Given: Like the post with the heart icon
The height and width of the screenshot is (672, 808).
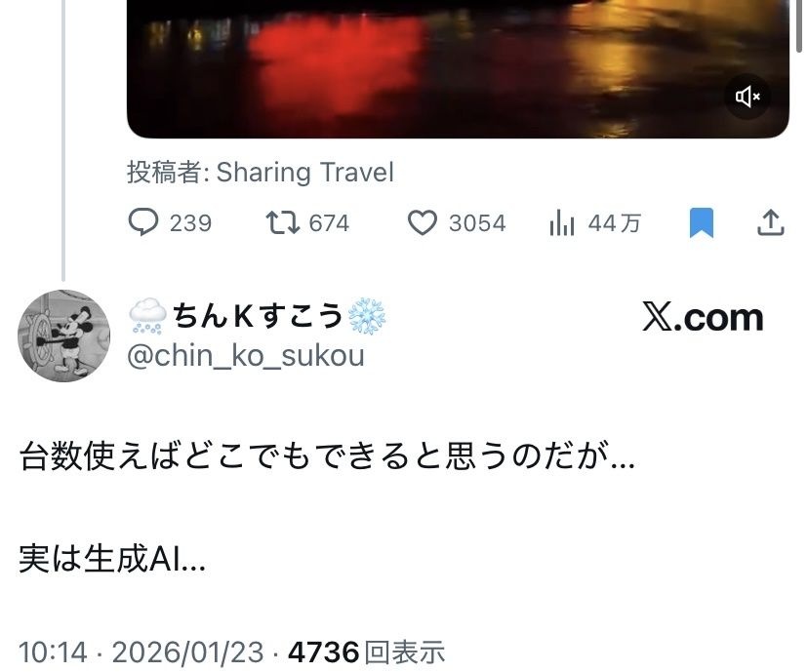Looking at the screenshot, I should click(423, 223).
